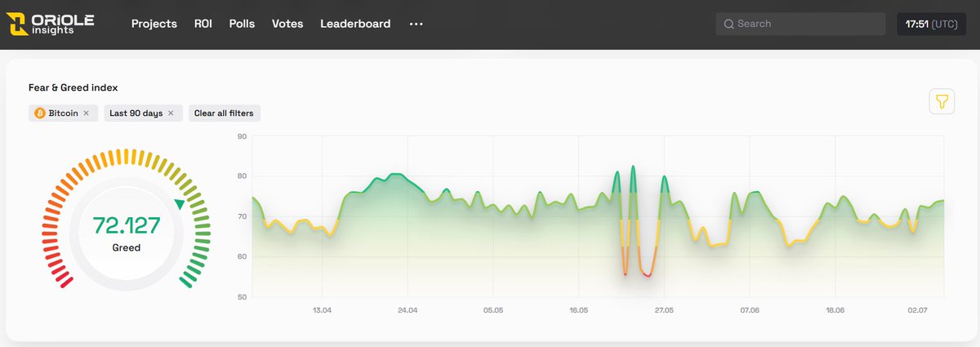Open the Votes section
Screen dimensions: 980x347
[287, 24]
